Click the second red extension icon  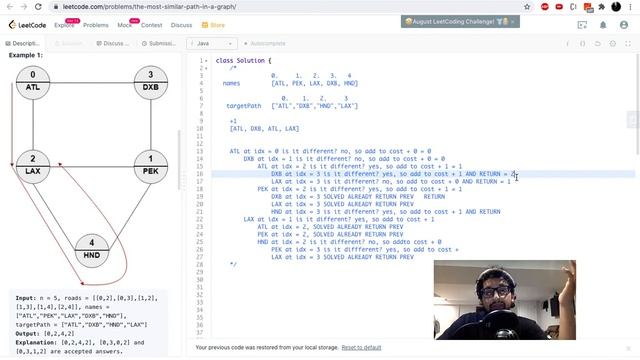tap(559, 7)
